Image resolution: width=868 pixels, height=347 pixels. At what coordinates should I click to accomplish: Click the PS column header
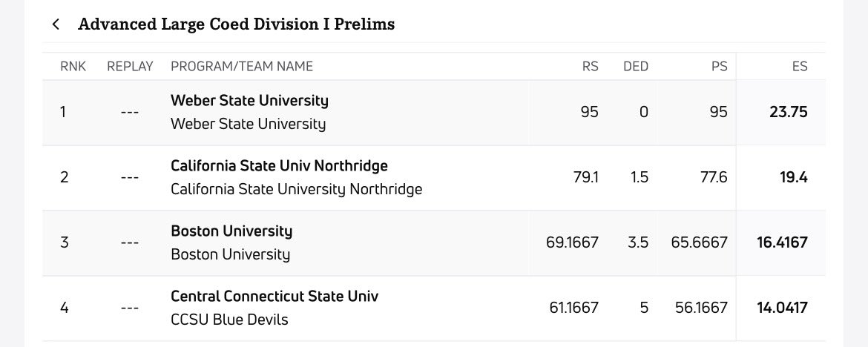point(719,66)
